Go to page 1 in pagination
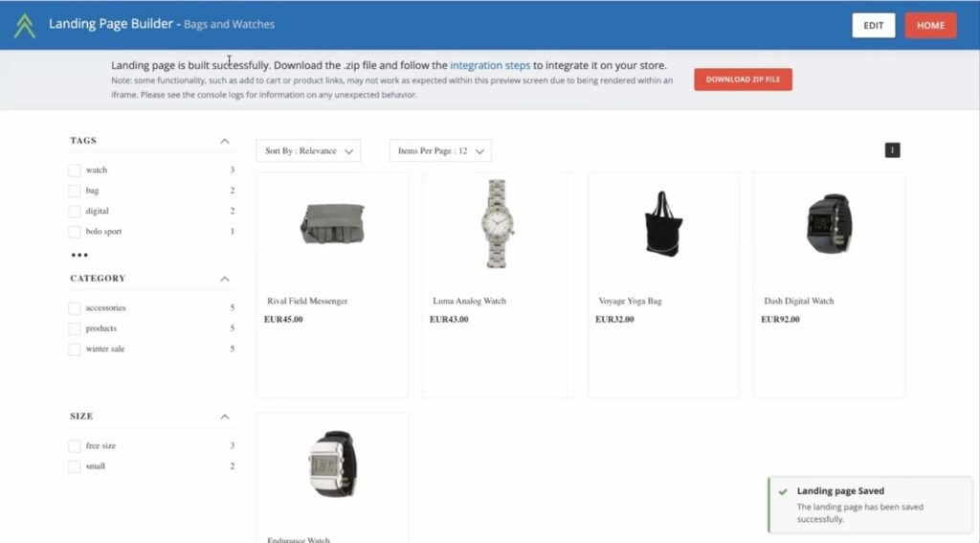980x543 pixels. (x=892, y=150)
